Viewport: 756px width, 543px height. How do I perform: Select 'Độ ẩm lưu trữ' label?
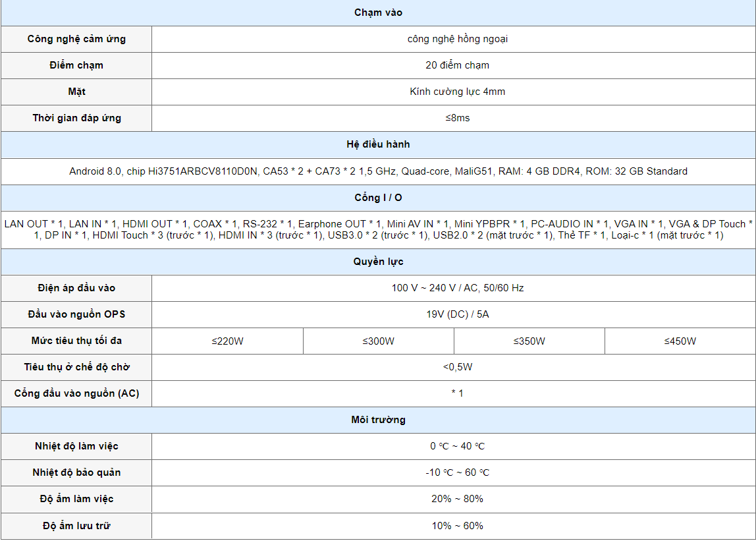click(x=76, y=526)
